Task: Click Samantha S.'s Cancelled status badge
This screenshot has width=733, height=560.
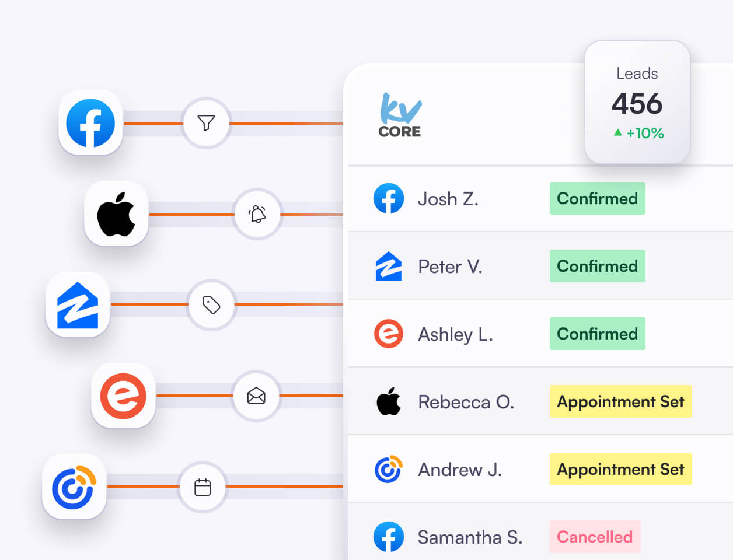Action: point(595,537)
